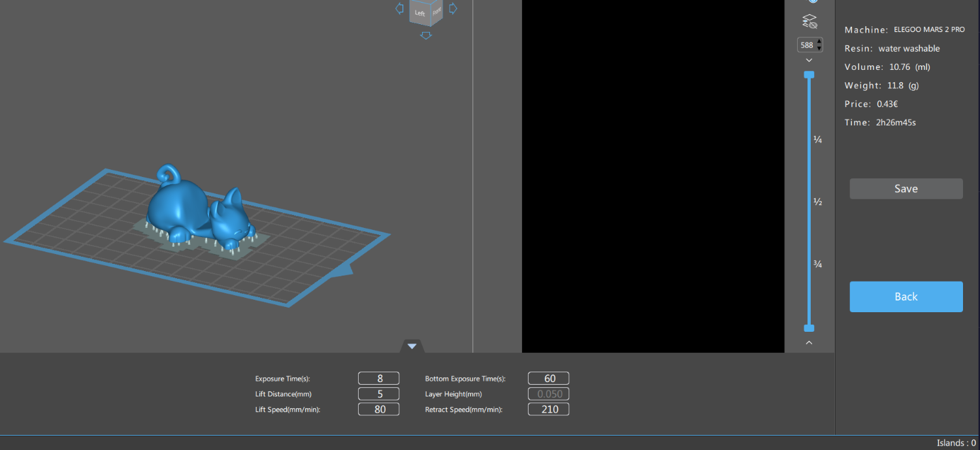The height and width of the screenshot is (450, 980).
Task: Go Back to model editing
Action: [906, 297]
